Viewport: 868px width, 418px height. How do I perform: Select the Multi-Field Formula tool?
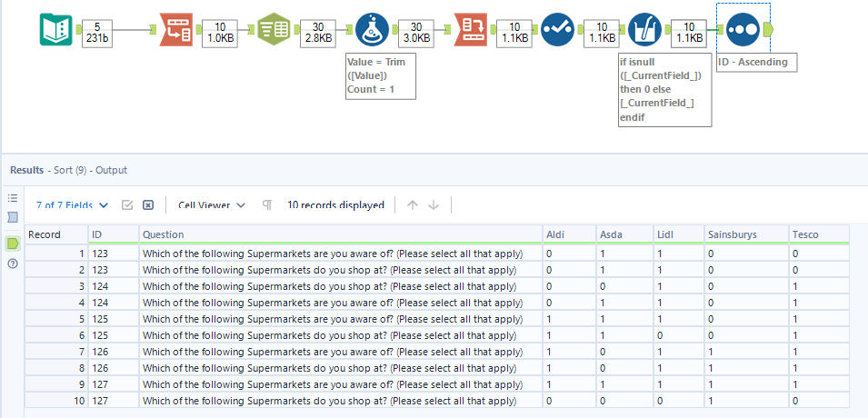point(644,30)
